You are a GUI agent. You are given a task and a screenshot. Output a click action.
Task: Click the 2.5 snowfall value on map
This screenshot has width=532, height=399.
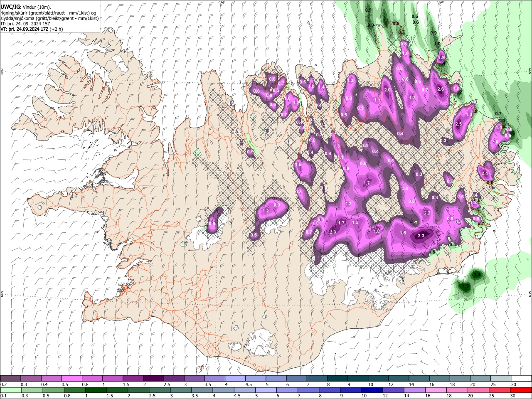point(459,124)
